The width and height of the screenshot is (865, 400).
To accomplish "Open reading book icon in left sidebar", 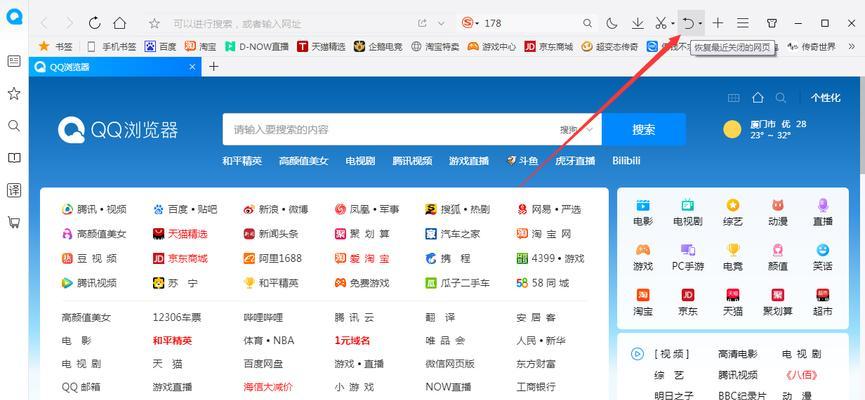I will tap(14, 158).
